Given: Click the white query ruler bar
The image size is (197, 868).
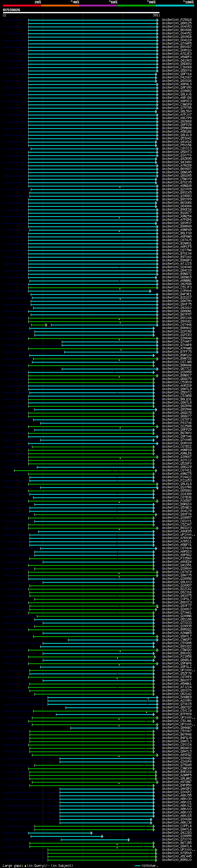Looking at the screenshot, I should (81, 13).
